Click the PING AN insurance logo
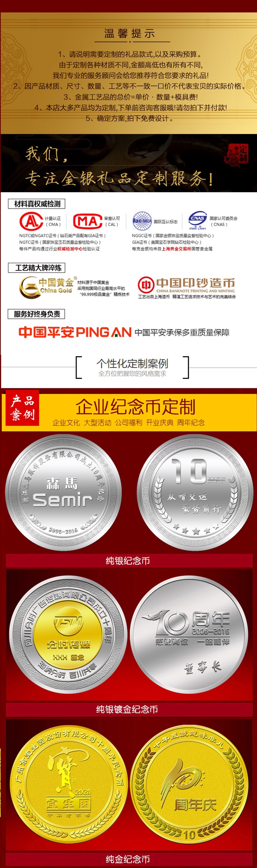This screenshot has height=868, width=257. point(75,332)
